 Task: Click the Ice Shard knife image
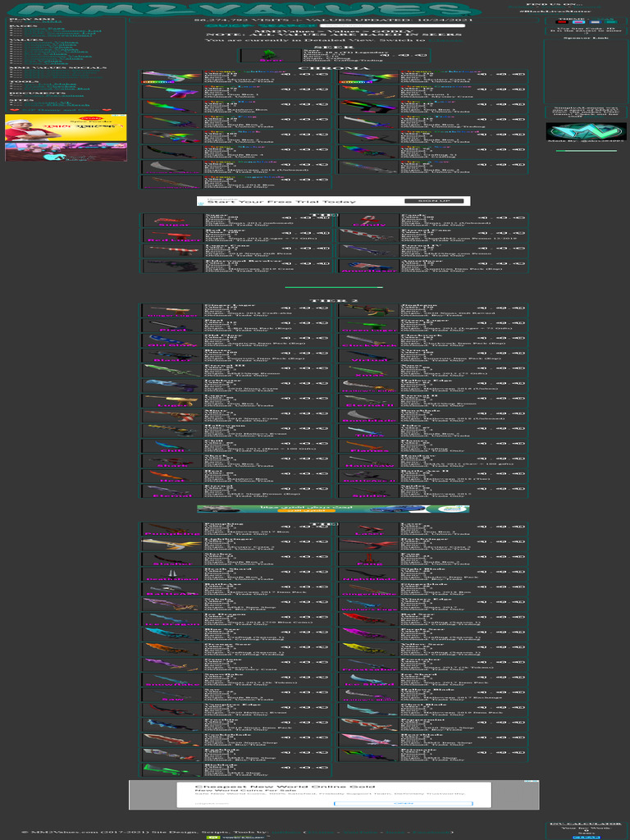[x=370, y=680]
